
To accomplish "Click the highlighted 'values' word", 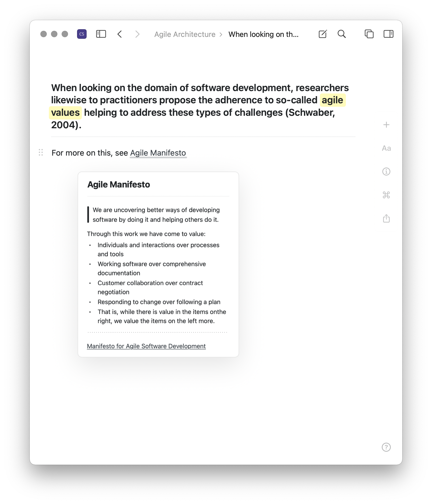I will click(x=65, y=113).
